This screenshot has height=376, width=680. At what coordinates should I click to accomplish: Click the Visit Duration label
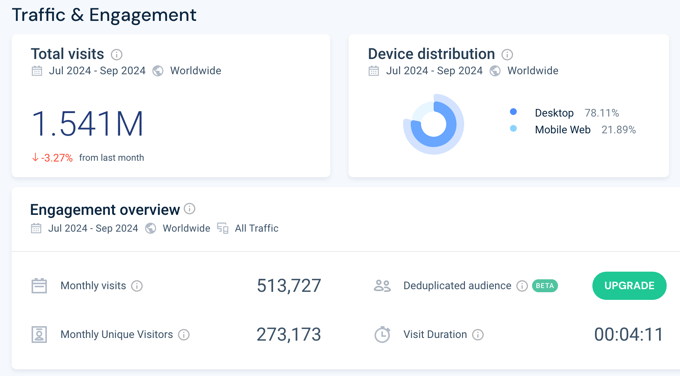coord(435,335)
